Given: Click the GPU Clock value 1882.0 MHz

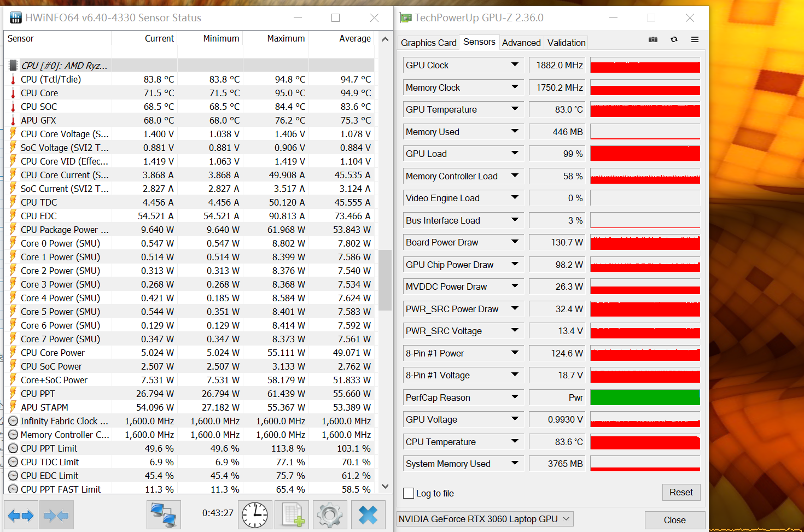Looking at the screenshot, I should (557, 65).
